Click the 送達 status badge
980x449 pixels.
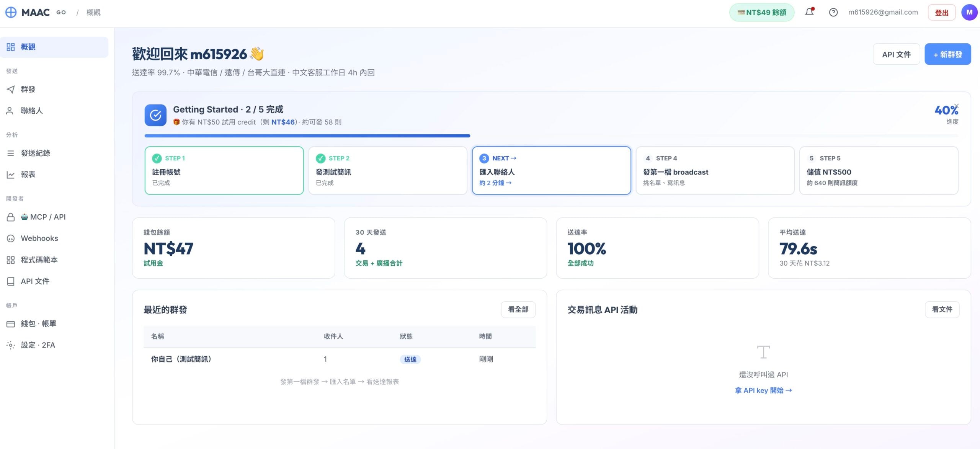point(410,359)
